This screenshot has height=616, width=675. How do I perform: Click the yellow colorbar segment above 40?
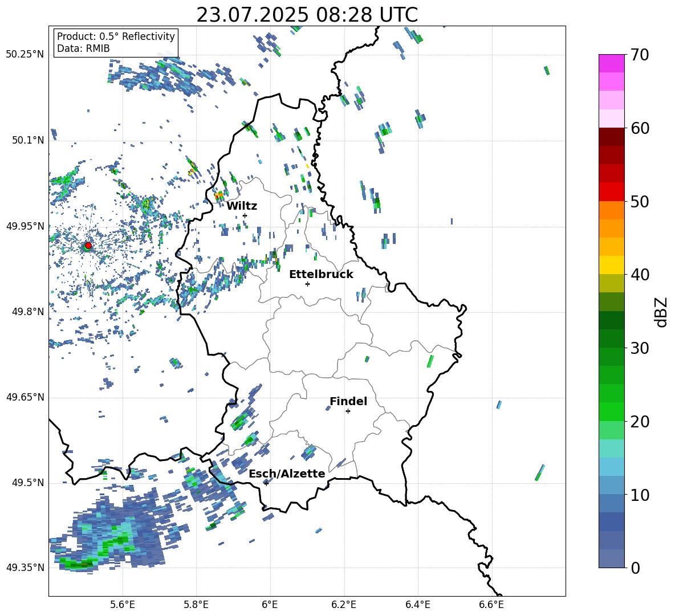[x=612, y=265]
